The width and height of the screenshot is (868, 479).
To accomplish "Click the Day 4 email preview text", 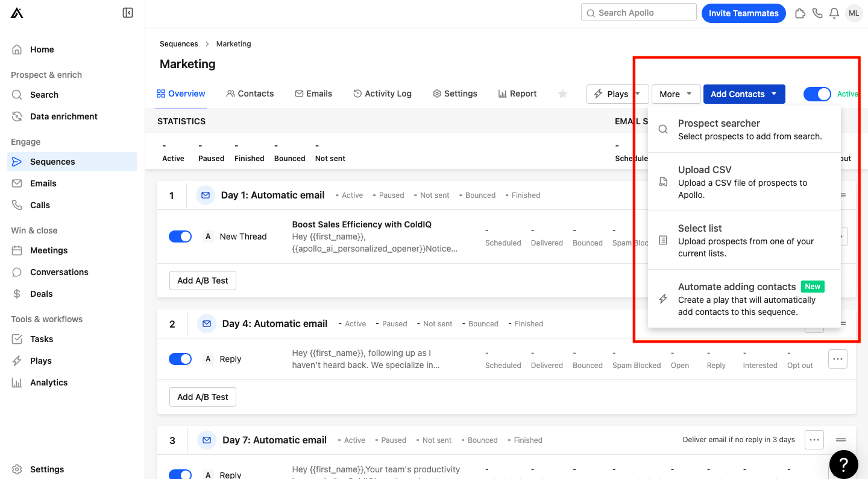I will tap(366, 359).
